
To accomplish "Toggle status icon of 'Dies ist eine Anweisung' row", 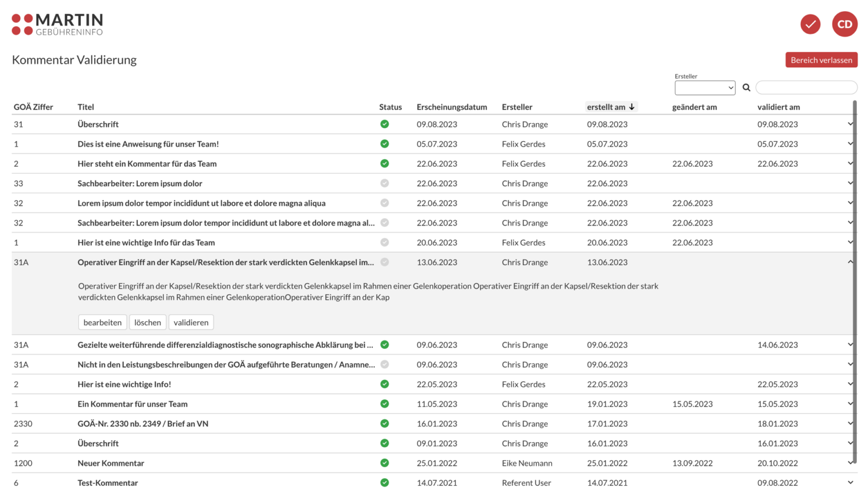I will click(x=384, y=144).
